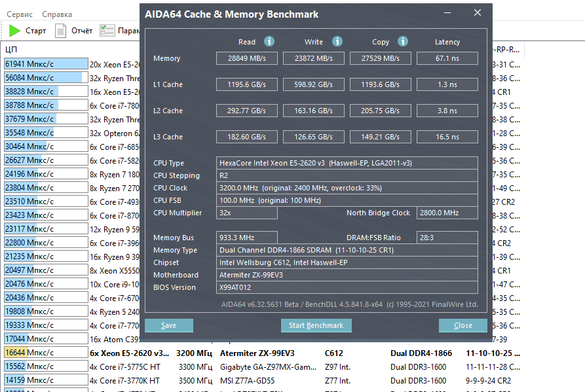Click the L1 Cache Copy value 1193.6 GB/s
Viewport: 585px width, 392px height.
(x=380, y=84)
